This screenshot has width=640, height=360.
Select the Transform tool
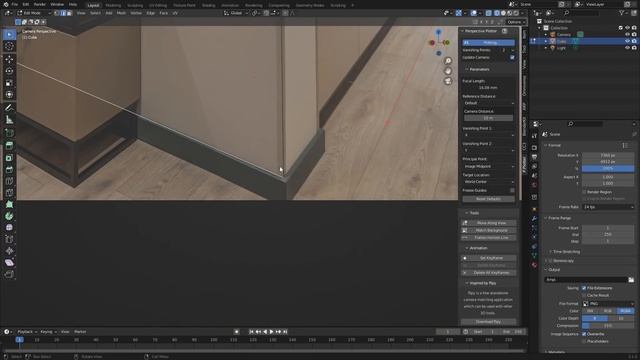point(9,95)
